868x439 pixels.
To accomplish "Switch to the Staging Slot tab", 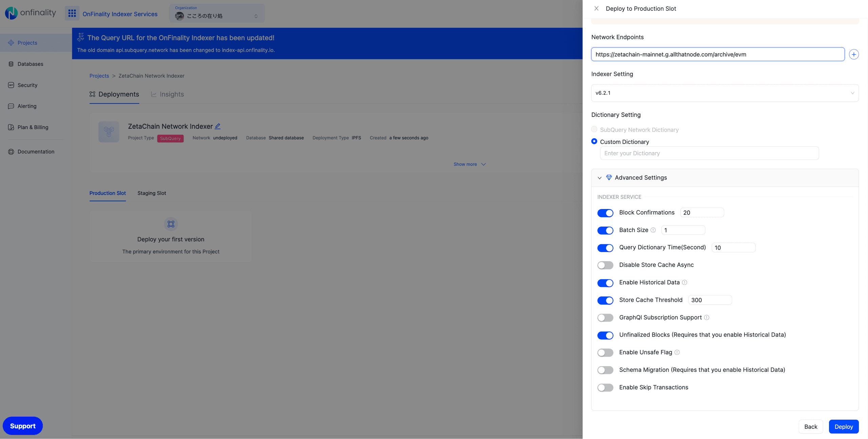I will [x=152, y=193].
